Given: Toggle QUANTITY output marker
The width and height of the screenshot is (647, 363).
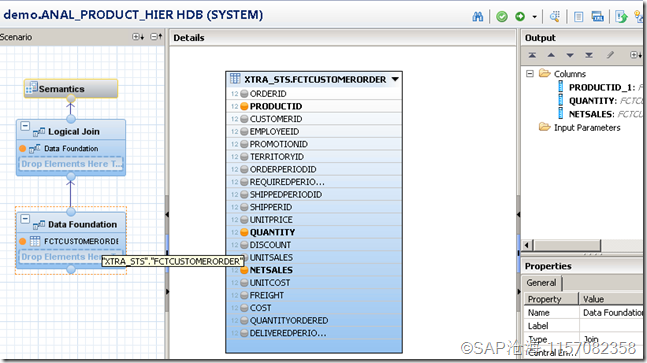Looking at the screenshot, I should click(244, 232).
